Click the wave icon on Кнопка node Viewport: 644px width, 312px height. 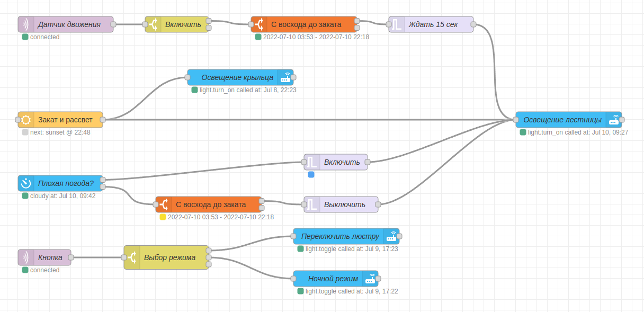pos(26,257)
